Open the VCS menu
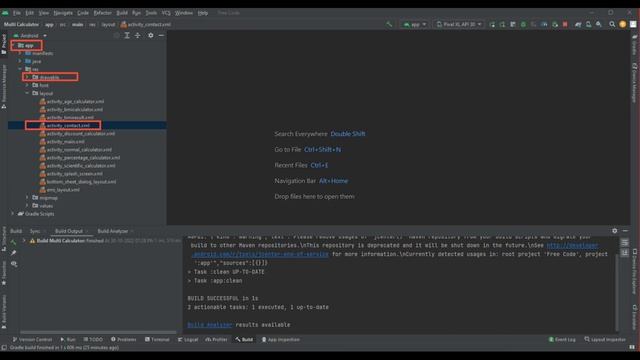640x360 pixels. point(166,13)
